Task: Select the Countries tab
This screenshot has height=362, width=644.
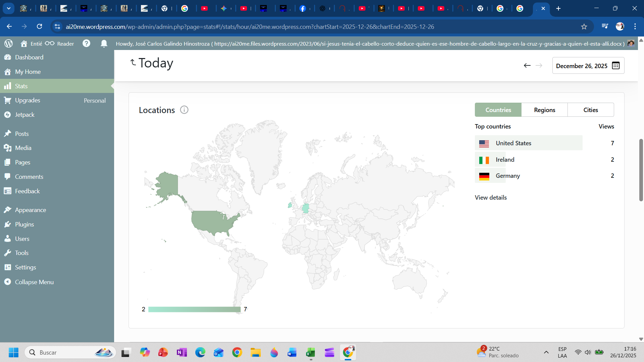Action: (498, 110)
